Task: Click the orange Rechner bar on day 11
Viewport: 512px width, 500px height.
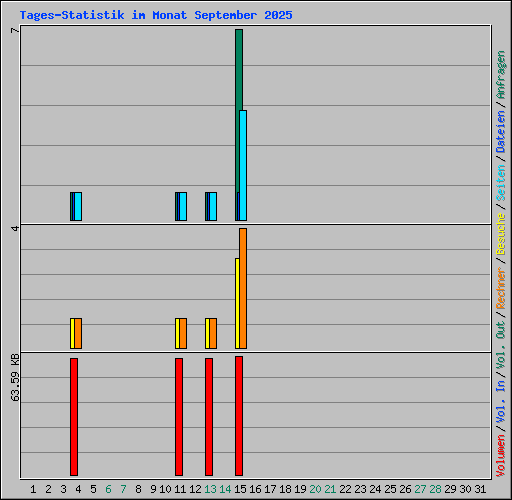Action: coord(183,333)
